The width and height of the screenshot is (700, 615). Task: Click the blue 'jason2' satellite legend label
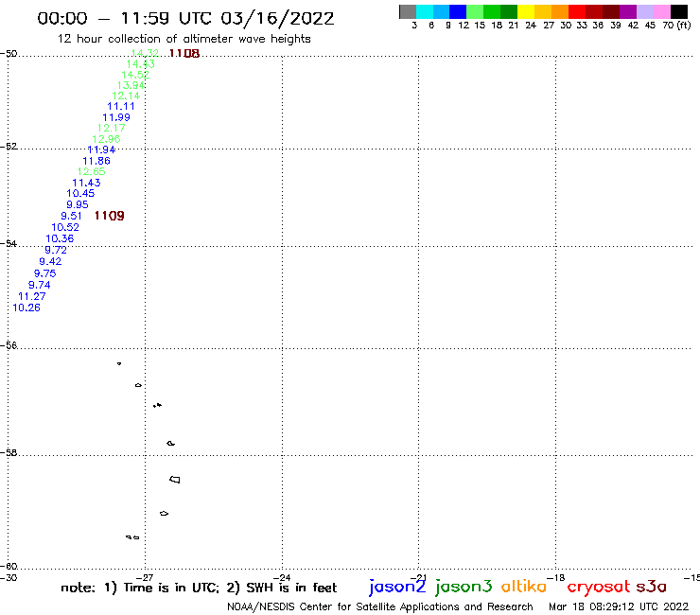[397, 587]
